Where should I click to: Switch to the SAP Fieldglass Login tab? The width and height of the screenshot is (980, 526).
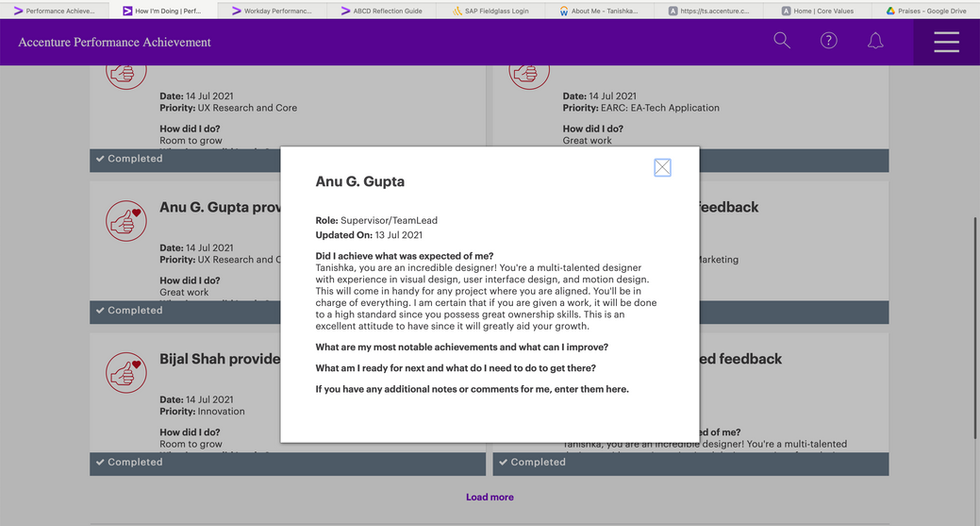pos(491,11)
